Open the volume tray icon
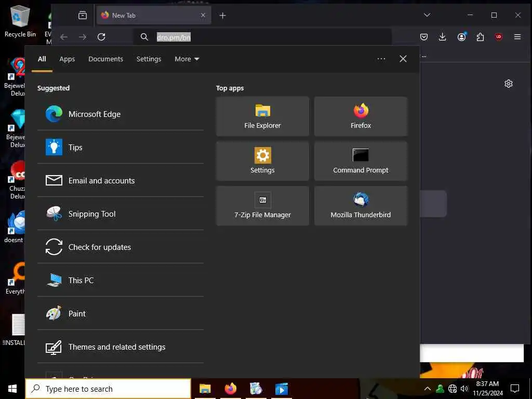Viewport: 532px width, 399px height. click(464, 389)
